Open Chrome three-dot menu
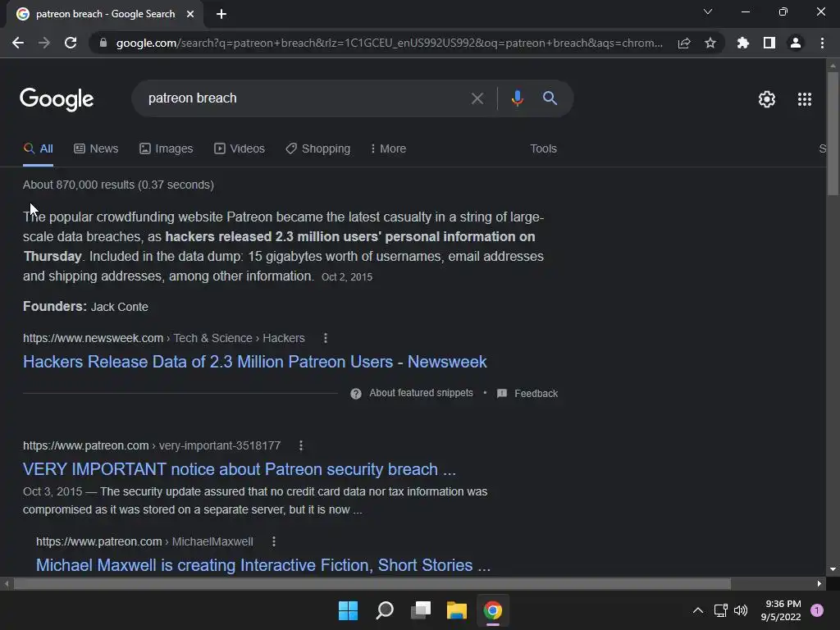Viewport: 840px width, 630px height. (822, 43)
